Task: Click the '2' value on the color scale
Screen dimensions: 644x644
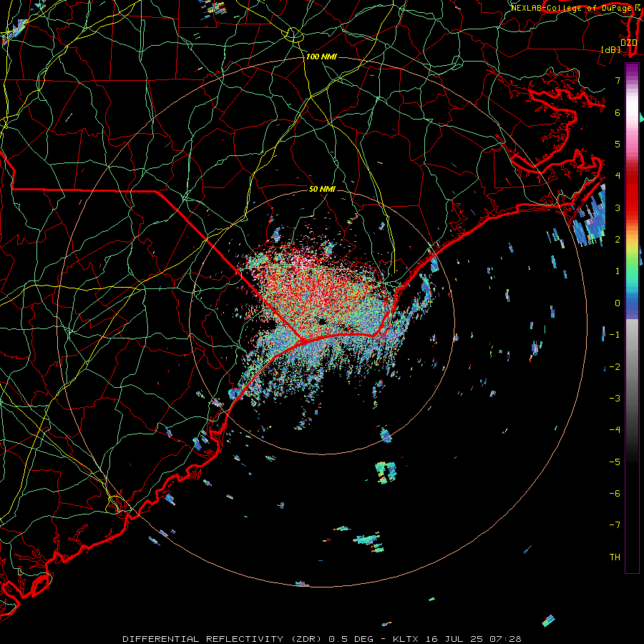Action: (618, 240)
